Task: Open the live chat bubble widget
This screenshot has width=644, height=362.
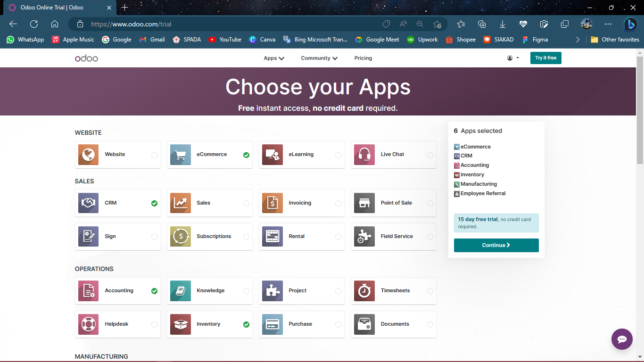Action: click(x=622, y=339)
